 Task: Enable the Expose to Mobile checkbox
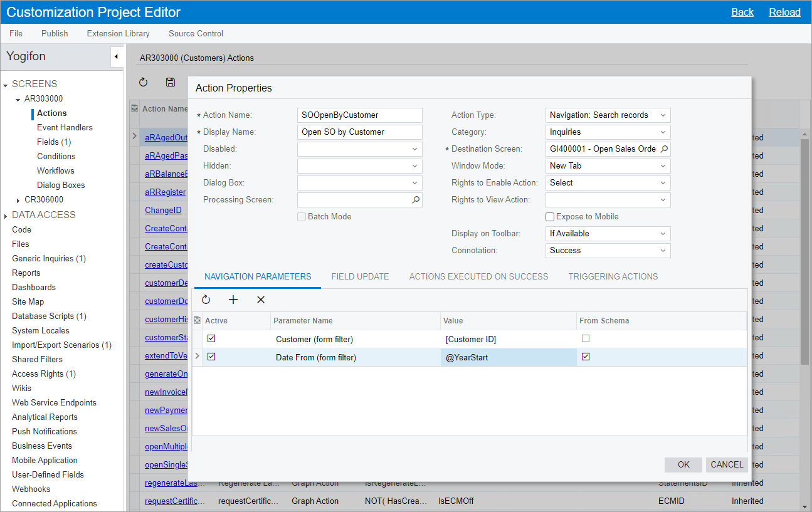tap(550, 217)
